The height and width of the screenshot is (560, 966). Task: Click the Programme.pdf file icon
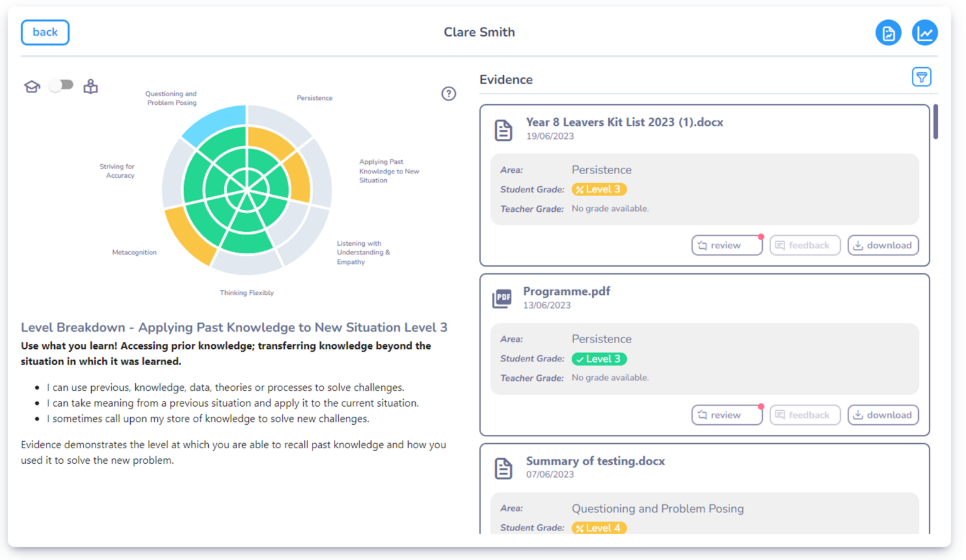click(x=502, y=298)
